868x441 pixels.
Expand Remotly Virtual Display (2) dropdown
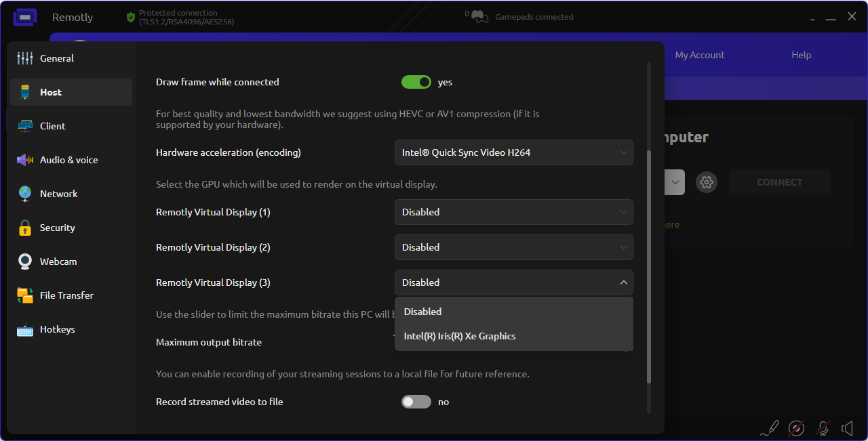[513, 247]
